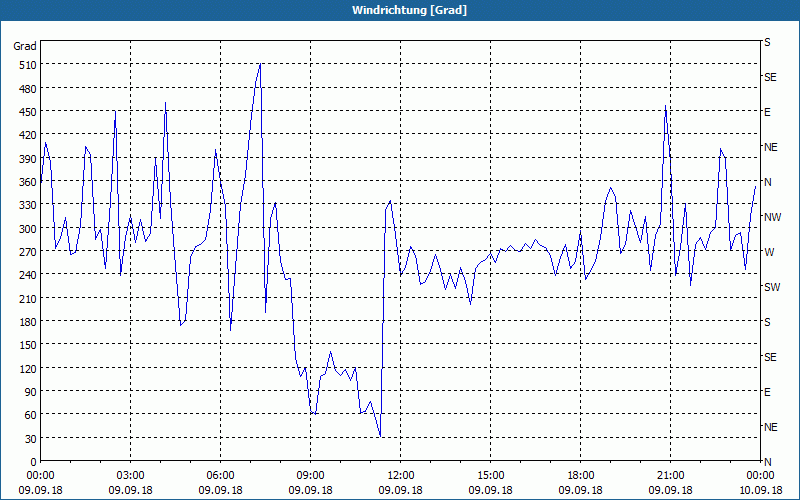Select the 480 y-axis value
Image resolution: width=800 pixels, height=500 pixels.
point(28,89)
